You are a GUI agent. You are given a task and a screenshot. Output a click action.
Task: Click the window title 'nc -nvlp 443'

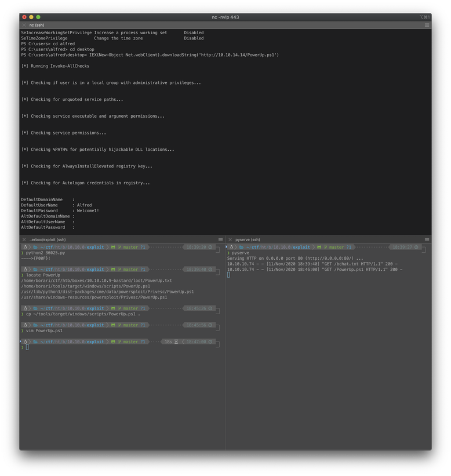pos(225,17)
